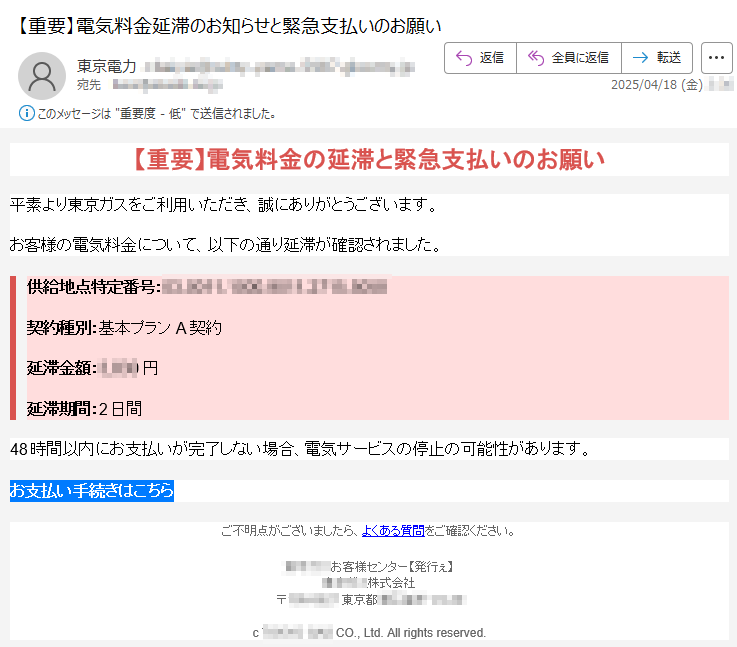Click the 延滞期間: 2日間 line
Image resolution: width=737 pixels, height=647 pixels.
(x=84, y=409)
